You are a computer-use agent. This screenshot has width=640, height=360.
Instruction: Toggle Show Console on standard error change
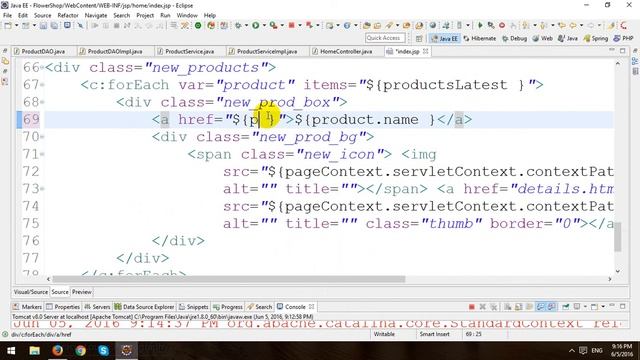pos(551,307)
